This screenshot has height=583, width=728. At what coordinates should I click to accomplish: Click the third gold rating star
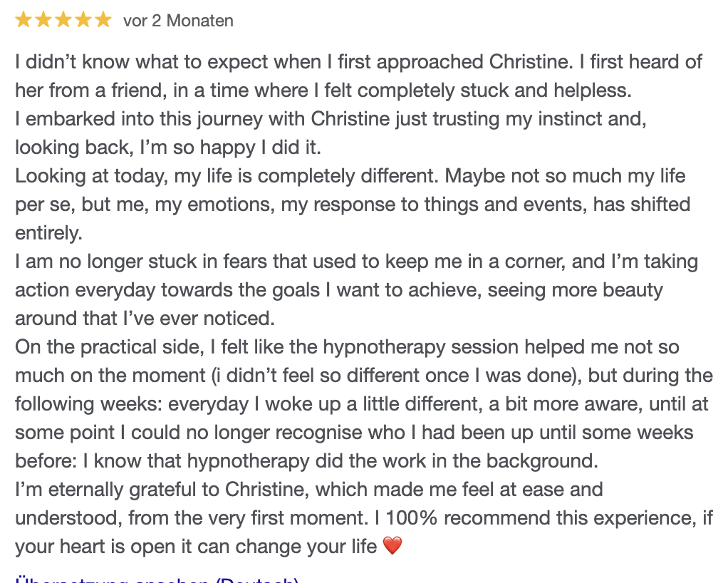click(63, 21)
